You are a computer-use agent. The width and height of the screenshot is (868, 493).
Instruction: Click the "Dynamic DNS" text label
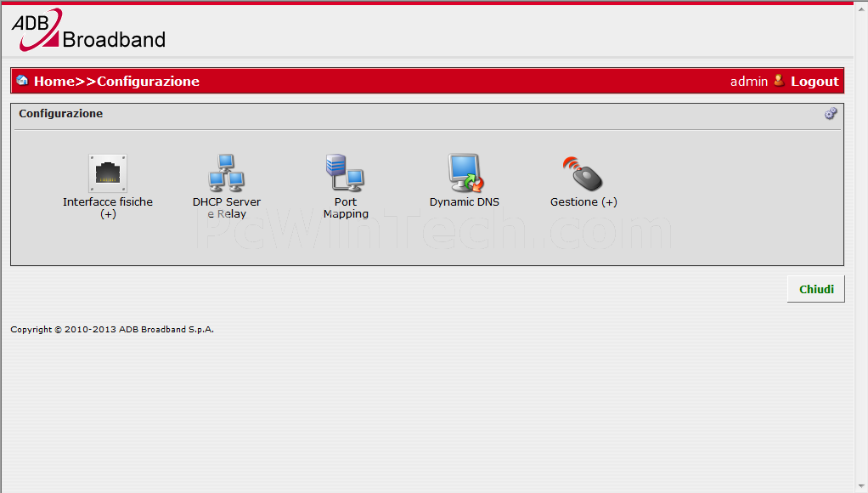465,202
